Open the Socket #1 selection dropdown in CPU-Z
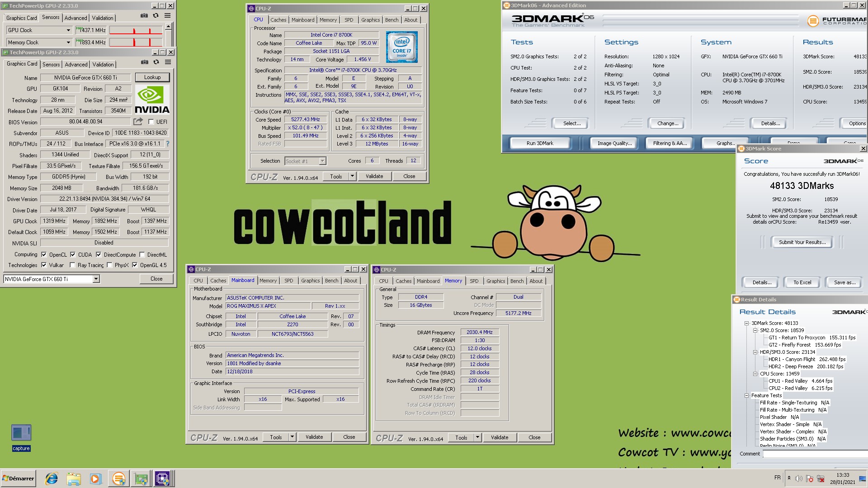This screenshot has width=868, height=488. [x=322, y=161]
